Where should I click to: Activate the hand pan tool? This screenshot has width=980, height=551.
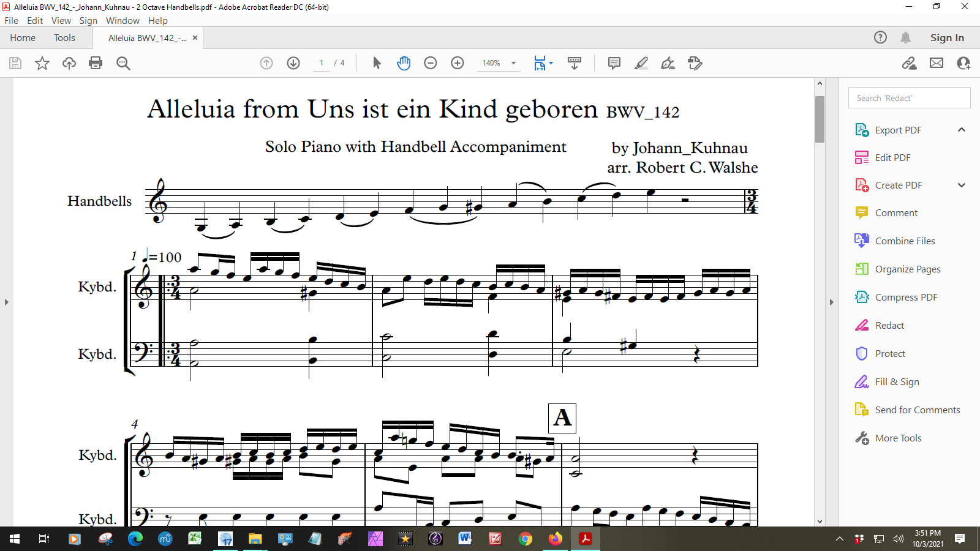tap(404, 63)
